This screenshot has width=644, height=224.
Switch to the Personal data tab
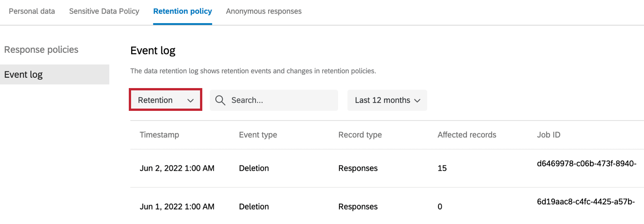pos(32,11)
